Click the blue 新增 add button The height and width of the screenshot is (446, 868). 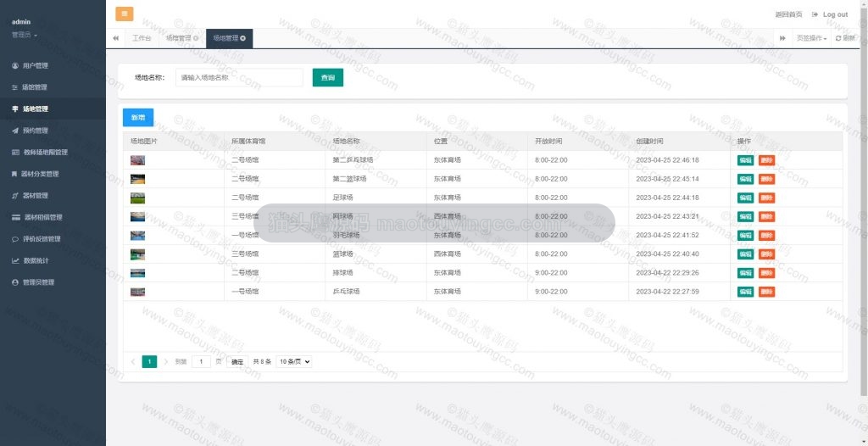[x=138, y=118]
